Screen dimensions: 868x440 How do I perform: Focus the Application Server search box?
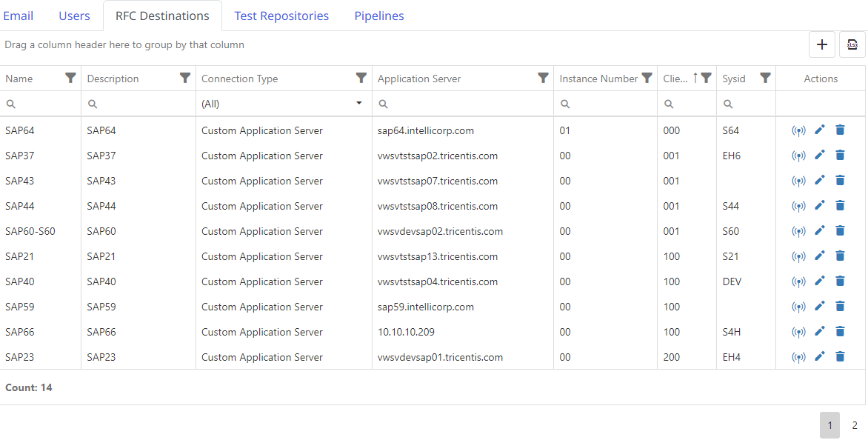click(467, 104)
